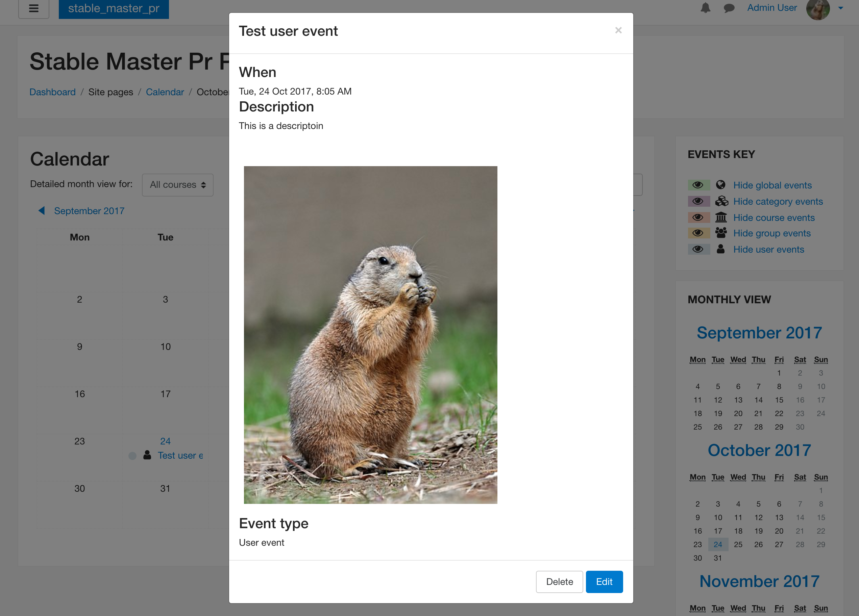The image size is (859, 616).
Task: Toggle category events eye icon
Action: (x=698, y=201)
